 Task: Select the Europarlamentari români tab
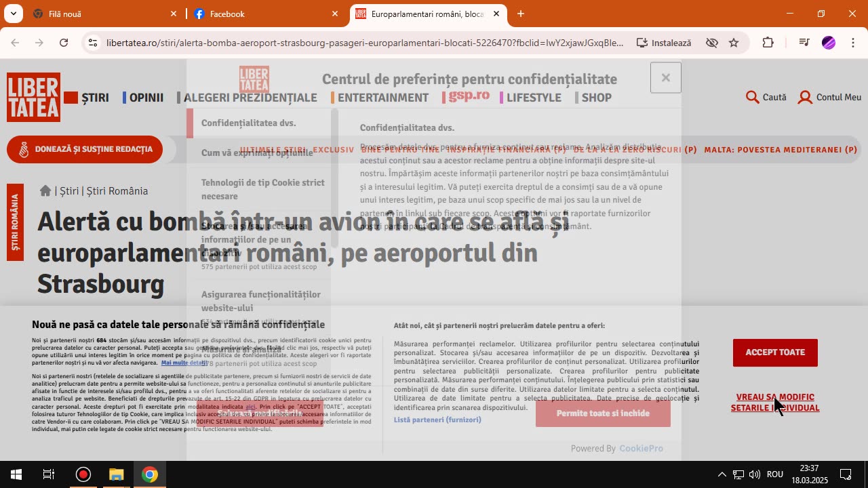click(x=428, y=14)
